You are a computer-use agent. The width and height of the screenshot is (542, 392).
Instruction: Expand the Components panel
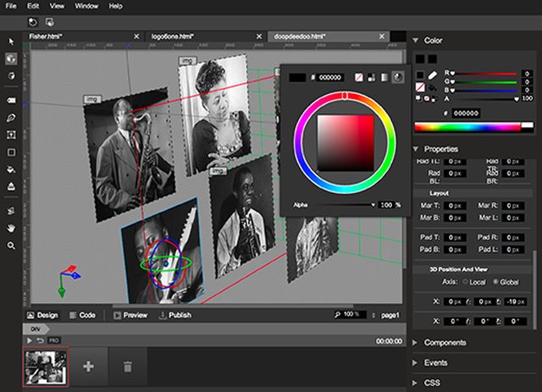(445, 343)
